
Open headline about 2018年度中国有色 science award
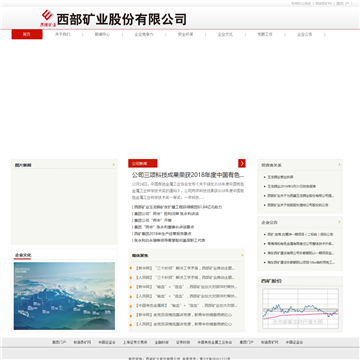coord(188,175)
